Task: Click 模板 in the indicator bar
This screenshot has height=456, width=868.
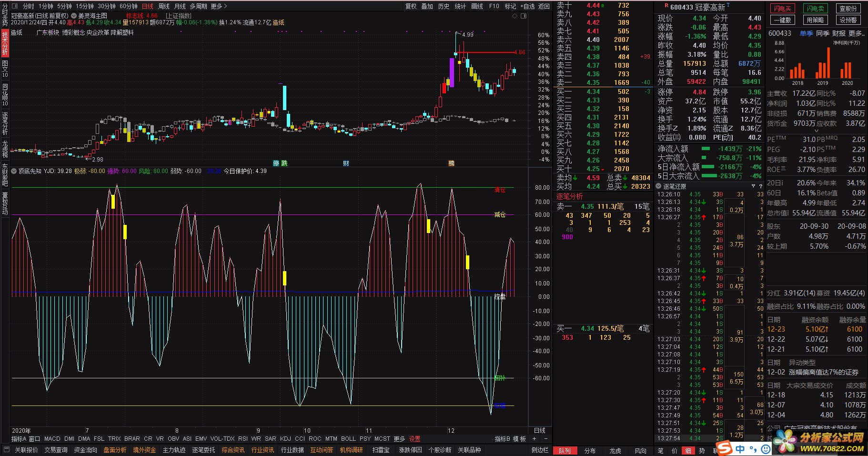Action: pyautogui.click(x=520, y=438)
